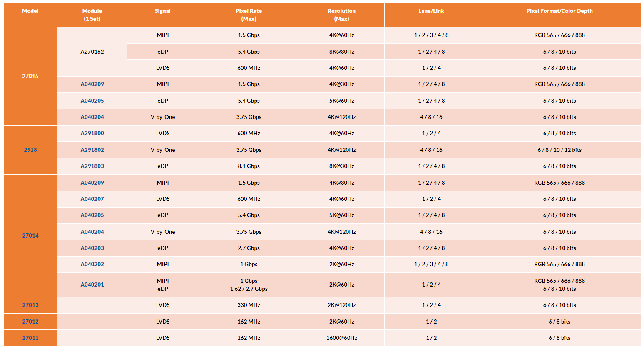
Task: Open the 2918 model link
Action: 30,150
